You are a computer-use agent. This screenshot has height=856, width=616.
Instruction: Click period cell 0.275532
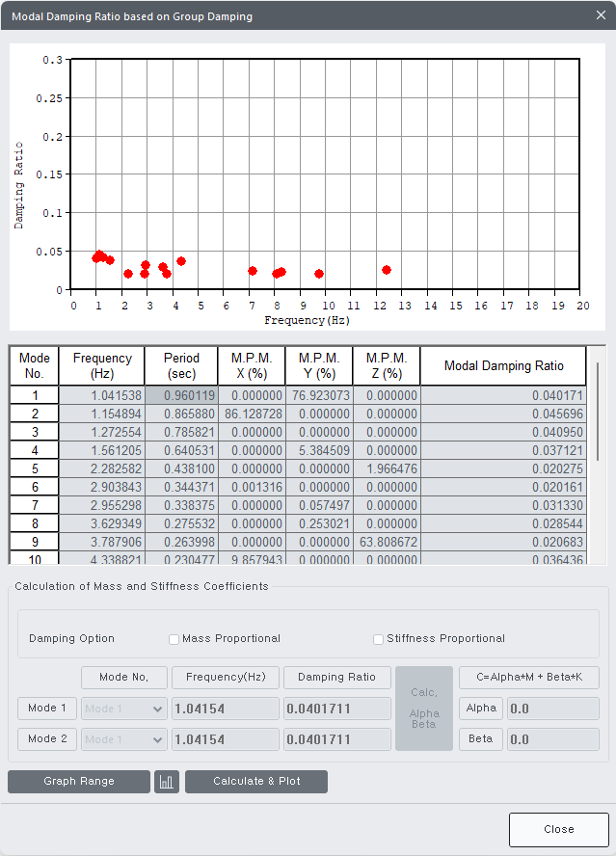(x=181, y=523)
